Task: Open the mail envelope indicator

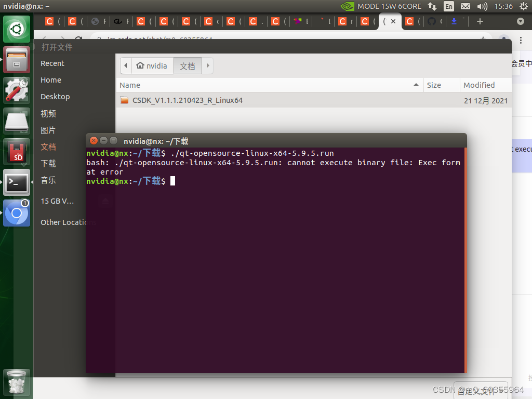Action: (465, 6)
